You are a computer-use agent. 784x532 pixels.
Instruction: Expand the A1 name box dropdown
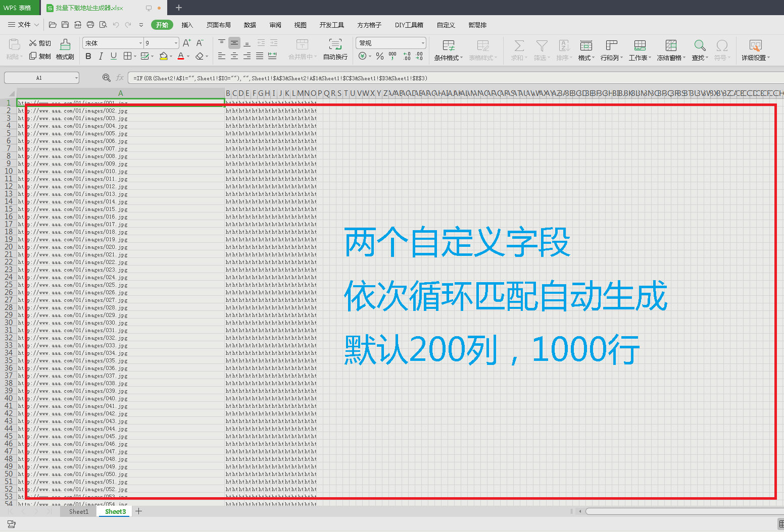point(76,78)
